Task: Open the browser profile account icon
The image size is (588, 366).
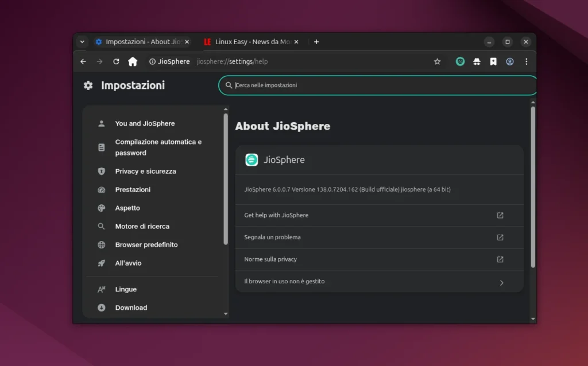Action: pos(510,61)
